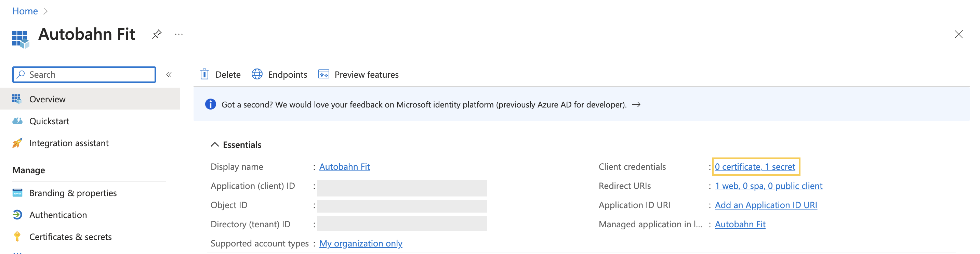
Task: Click the Redirect URIs label
Action: click(x=625, y=186)
